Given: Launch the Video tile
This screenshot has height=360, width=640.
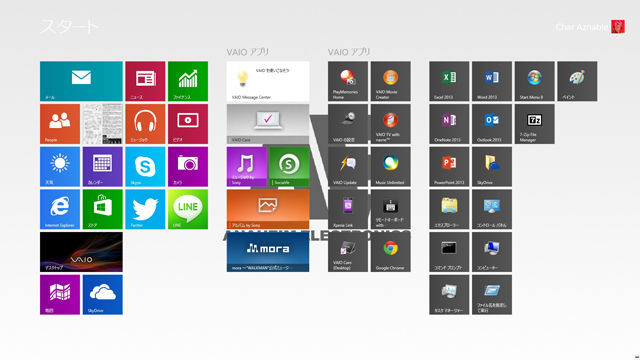Looking at the screenshot, I should pyautogui.click(x=188, y=124).
